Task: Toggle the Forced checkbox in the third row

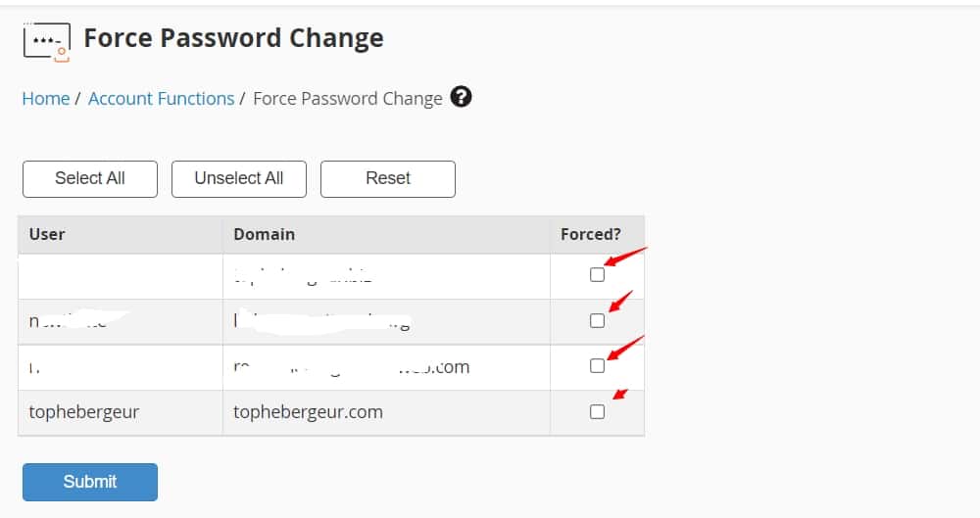Action: (598, 366)
